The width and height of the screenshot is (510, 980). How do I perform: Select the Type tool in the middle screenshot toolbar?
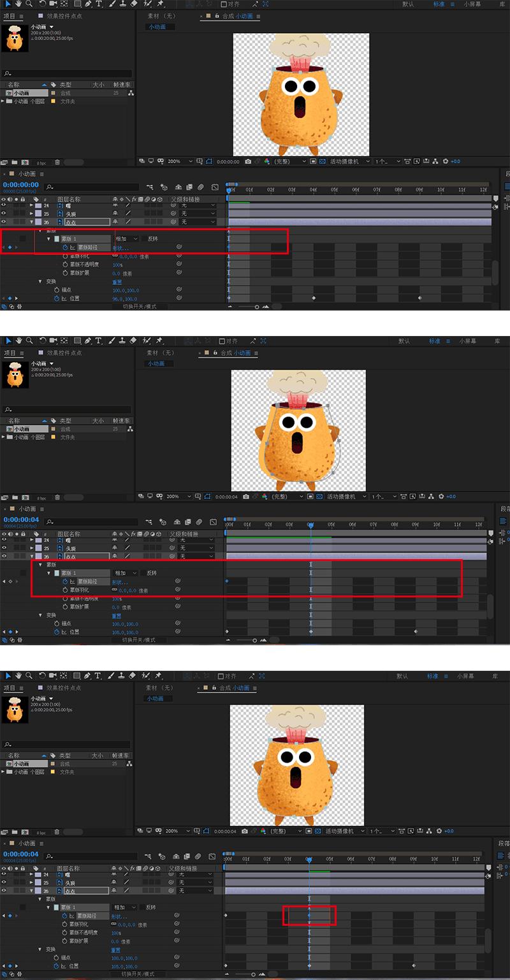[98, 340]
